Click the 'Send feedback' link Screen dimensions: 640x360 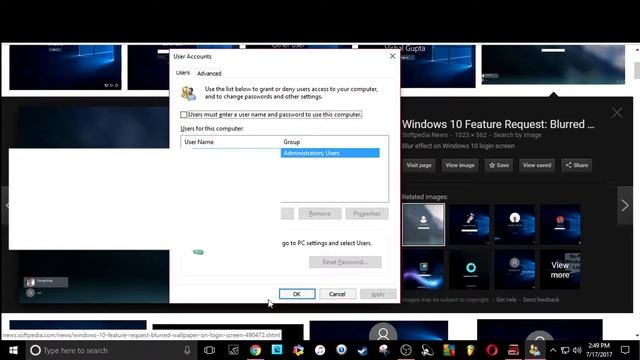541,300
